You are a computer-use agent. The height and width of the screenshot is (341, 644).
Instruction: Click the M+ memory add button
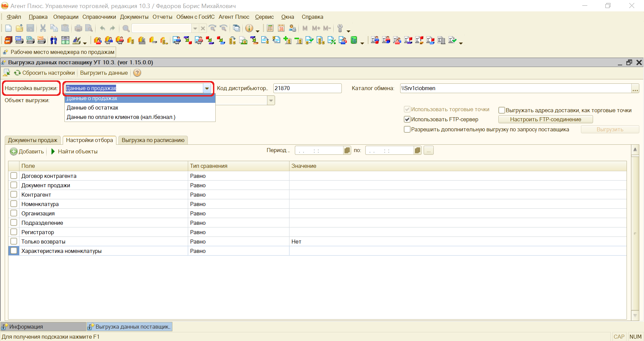tap(316, 28)
